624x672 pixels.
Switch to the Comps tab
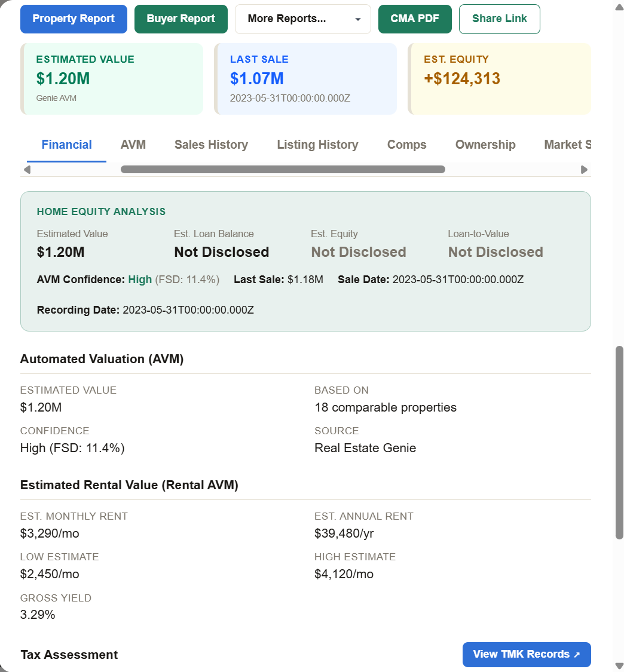pyautogui.click(x=406, y=145)
